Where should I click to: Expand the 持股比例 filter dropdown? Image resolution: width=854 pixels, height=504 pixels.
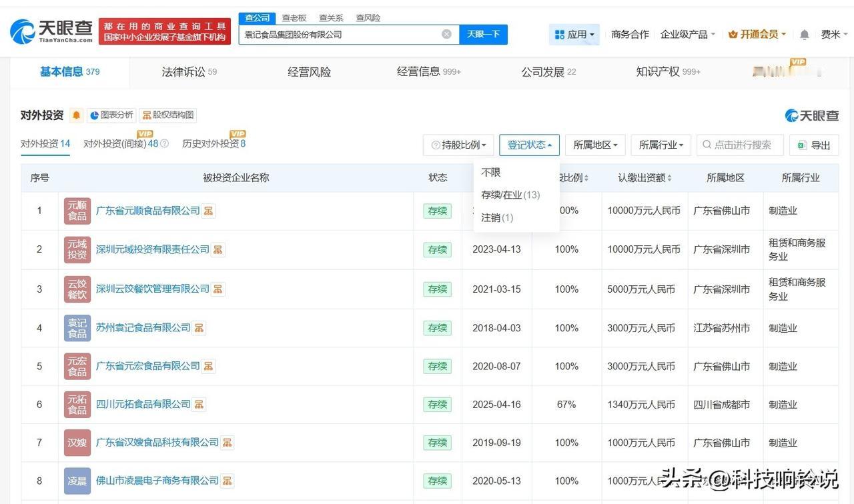[458, 145]
